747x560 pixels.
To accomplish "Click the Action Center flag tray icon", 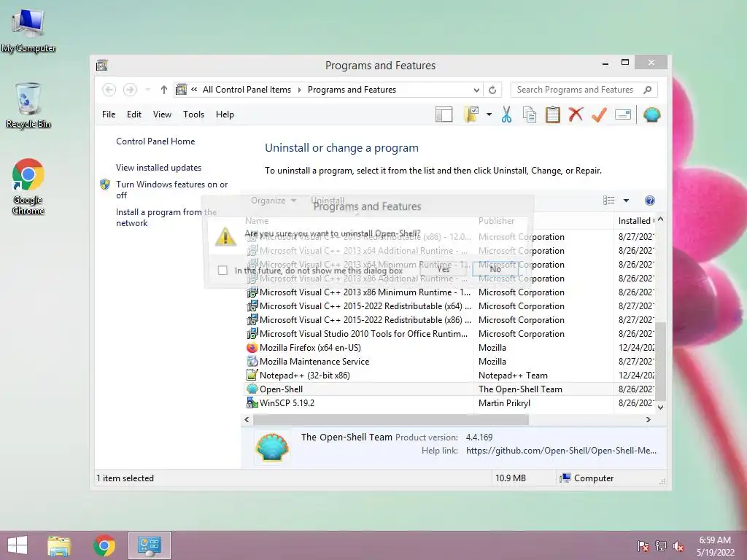I will 643,545.
